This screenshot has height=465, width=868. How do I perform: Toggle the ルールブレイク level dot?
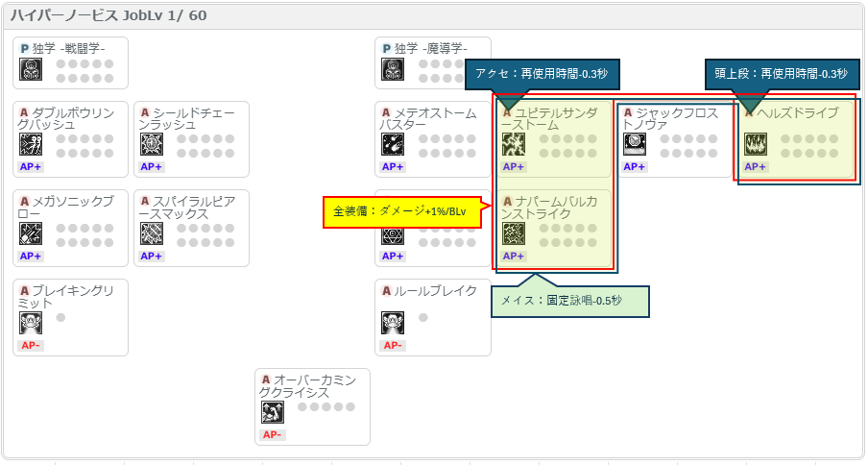pos(422,318)
